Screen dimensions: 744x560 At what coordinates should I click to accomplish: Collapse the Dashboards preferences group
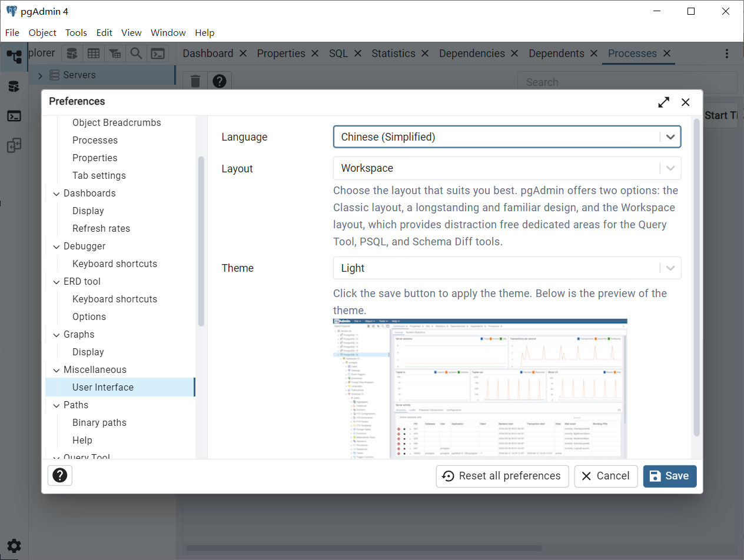57,194
